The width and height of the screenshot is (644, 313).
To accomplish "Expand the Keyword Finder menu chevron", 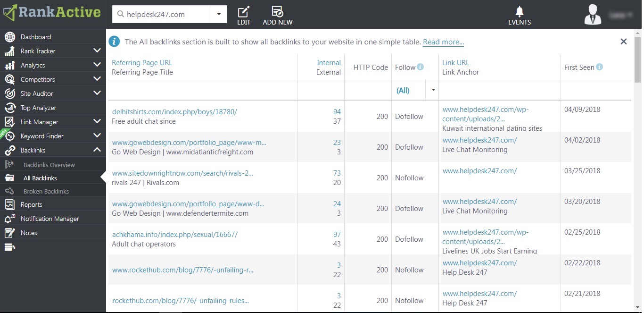I will tap(97, 135).
